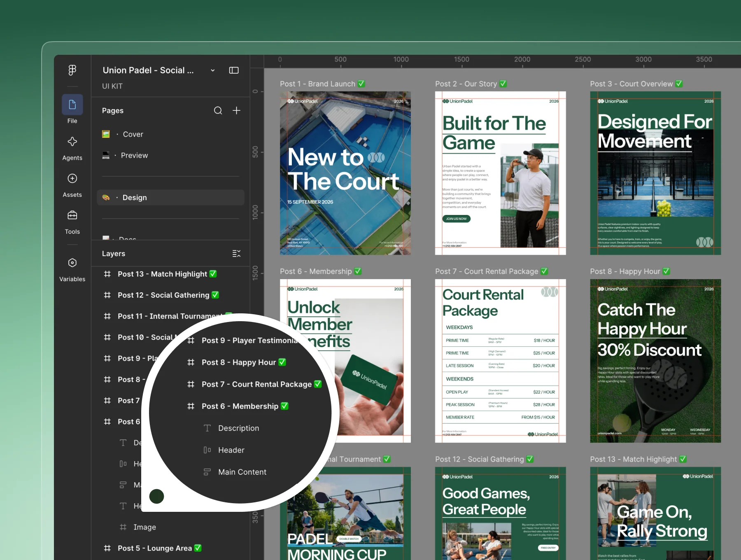The height and width of the screenshot is (560, 741).
Task: Click frame icon of Post 12 layer
Action: point(107,295)
